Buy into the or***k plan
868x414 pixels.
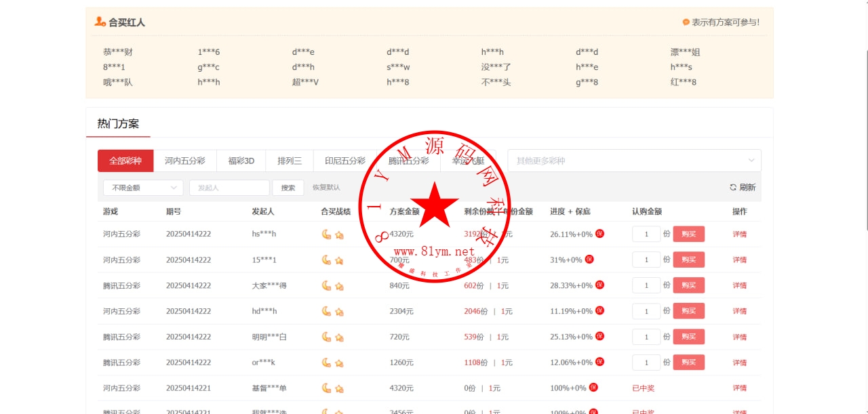[688, 363]
